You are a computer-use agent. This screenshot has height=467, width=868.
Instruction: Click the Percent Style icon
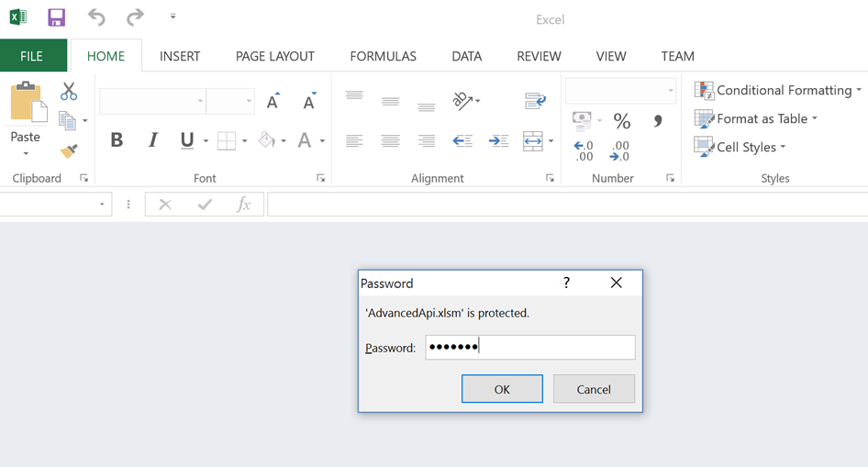pos(621,121)
